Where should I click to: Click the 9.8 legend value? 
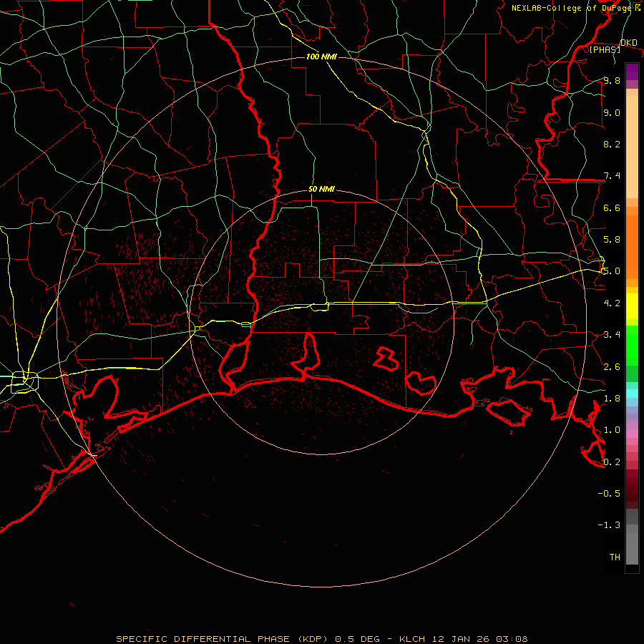tap(612, 80)
